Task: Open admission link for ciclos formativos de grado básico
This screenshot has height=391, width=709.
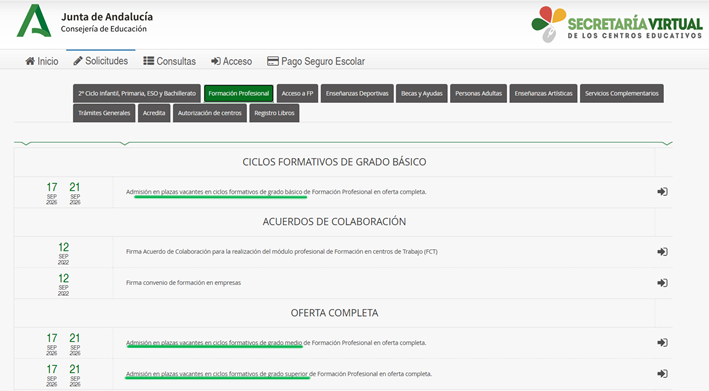Action: click(x=276, y=192)
